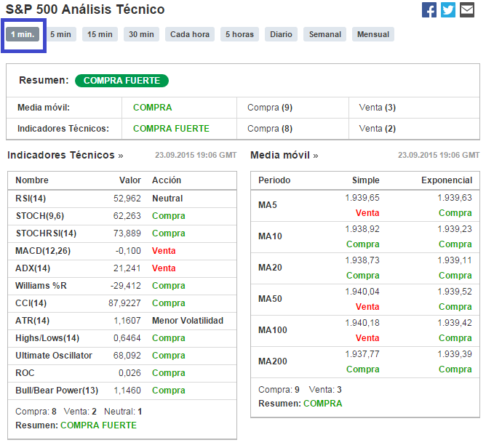Screen dimensions: 486x448
Task: Click the MA10 period row label
Action: coord(270,236)
